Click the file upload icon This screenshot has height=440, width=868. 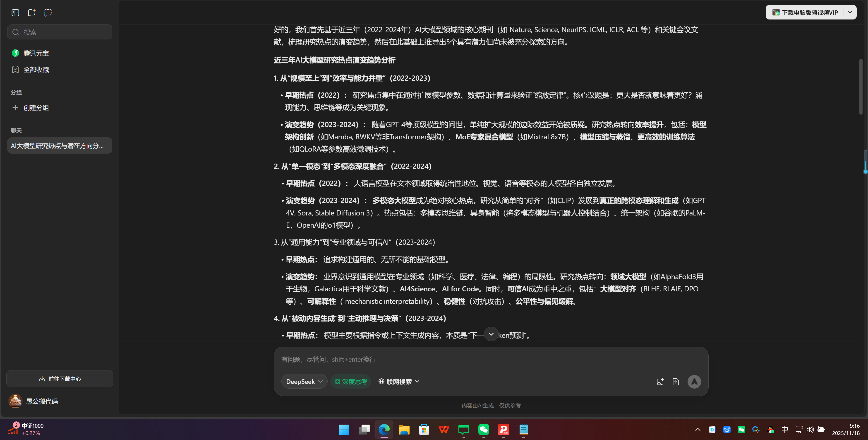pyautogui.click(x=676, y=381)
